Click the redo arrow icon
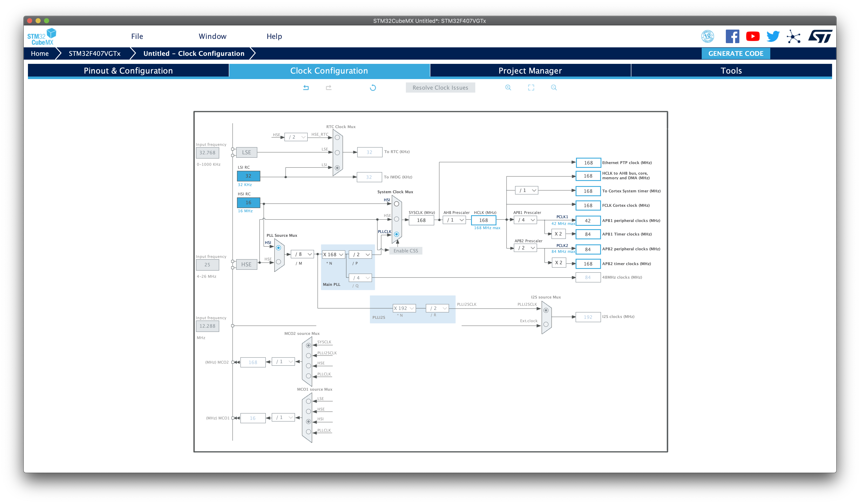Image resolution: width=860 pixels, height=504 pixels. [329, 88]
